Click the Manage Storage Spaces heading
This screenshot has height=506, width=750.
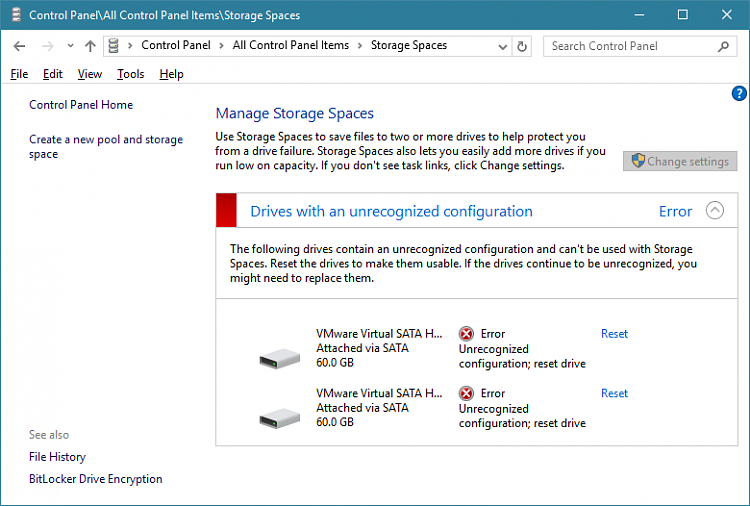point(294,113)
